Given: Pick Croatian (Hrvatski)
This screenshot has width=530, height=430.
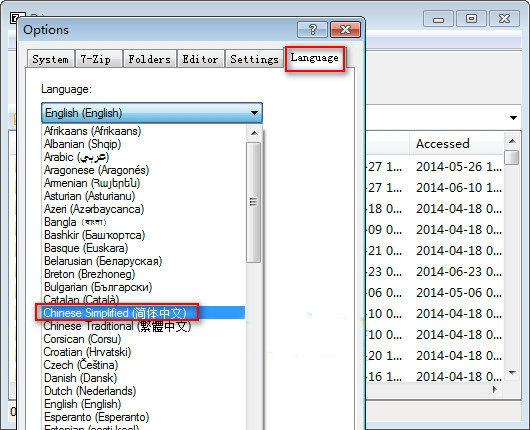Looking at the screenshot, I should coord(144,352).
